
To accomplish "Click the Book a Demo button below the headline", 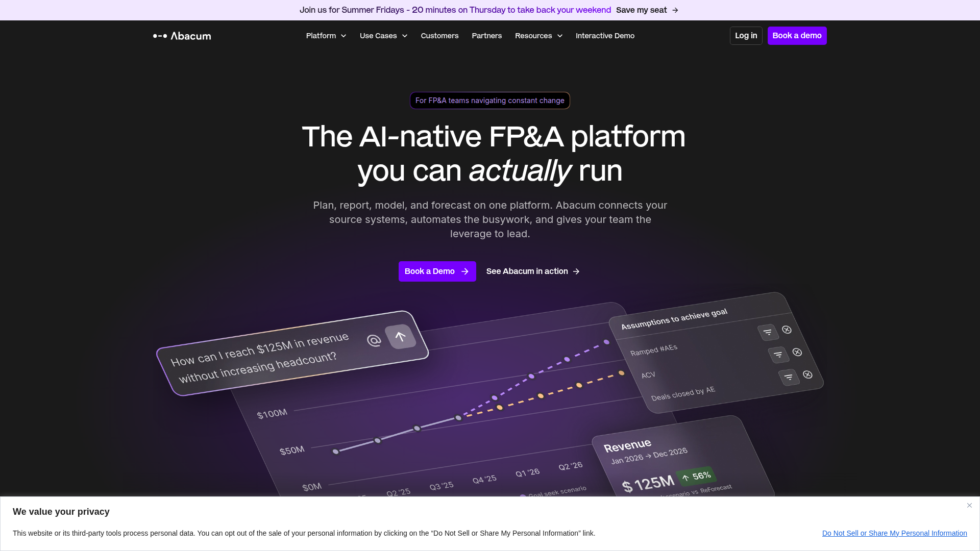I will [437, 271].
